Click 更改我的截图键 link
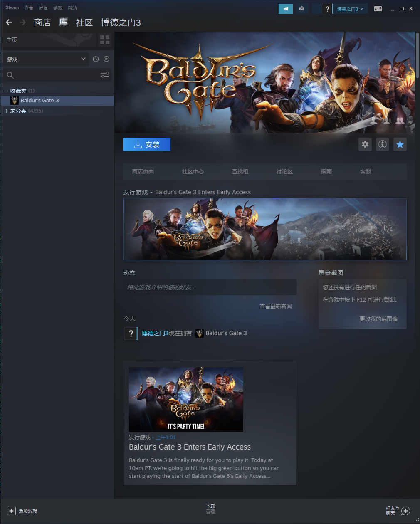Viewport: 420px width, 524px height. [x=378, y=319]
